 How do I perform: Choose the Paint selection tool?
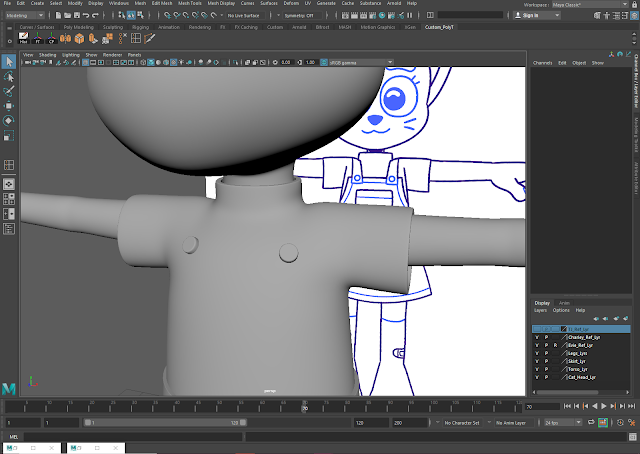tap(9, 91)
